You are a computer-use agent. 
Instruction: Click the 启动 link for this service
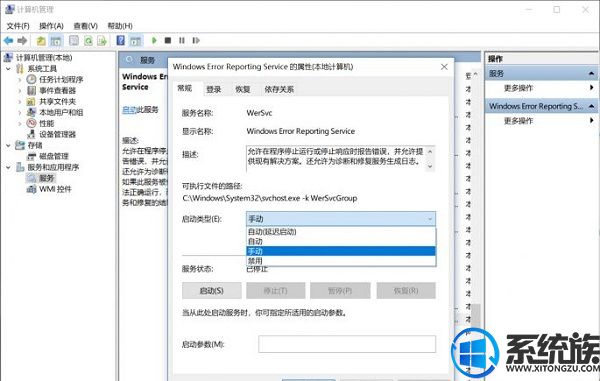tap(129, 110)
